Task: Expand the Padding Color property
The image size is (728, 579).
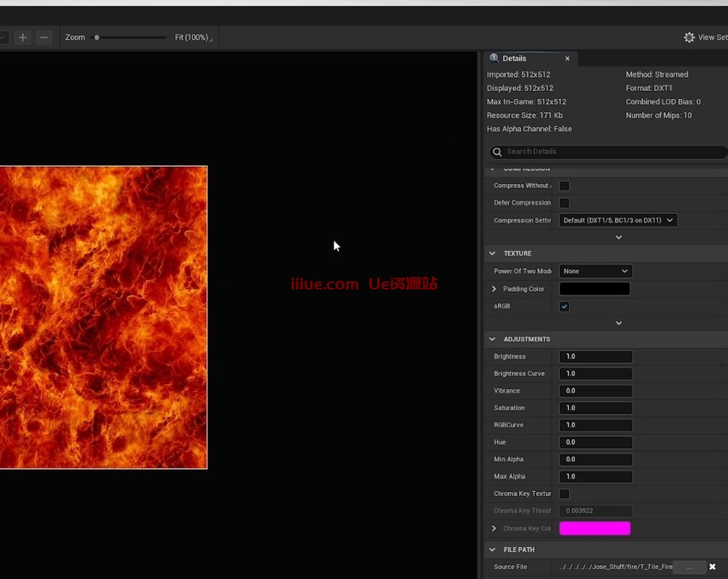Action: tap(494, 289)
